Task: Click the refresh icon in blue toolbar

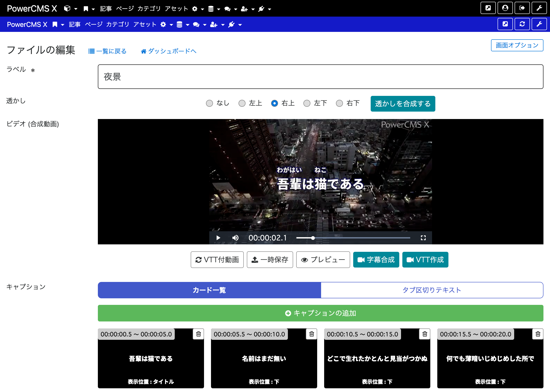Action: 522,24
